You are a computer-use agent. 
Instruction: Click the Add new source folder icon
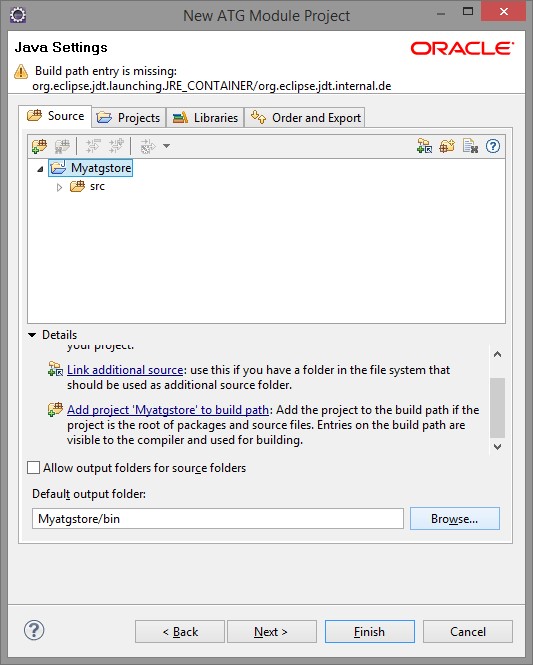(x=39, y=146)
